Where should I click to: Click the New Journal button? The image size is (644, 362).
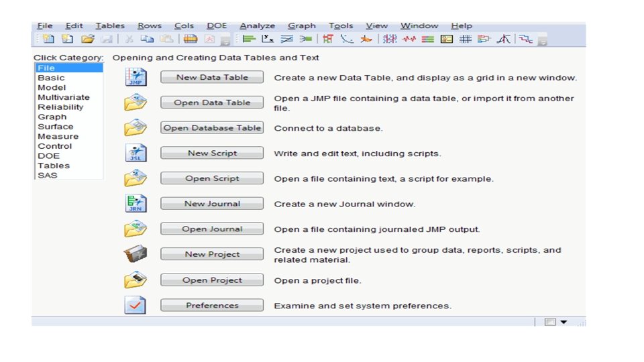click(212, 204)
